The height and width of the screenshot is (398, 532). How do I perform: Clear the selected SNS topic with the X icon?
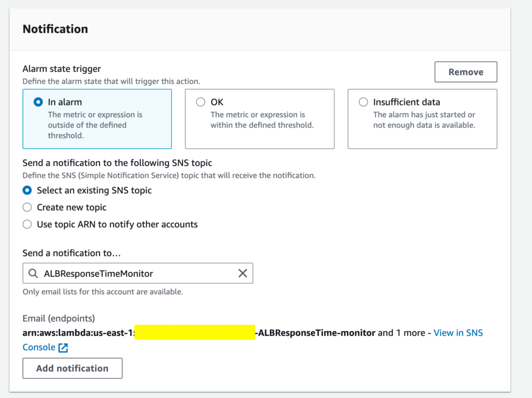pos(242,273)
